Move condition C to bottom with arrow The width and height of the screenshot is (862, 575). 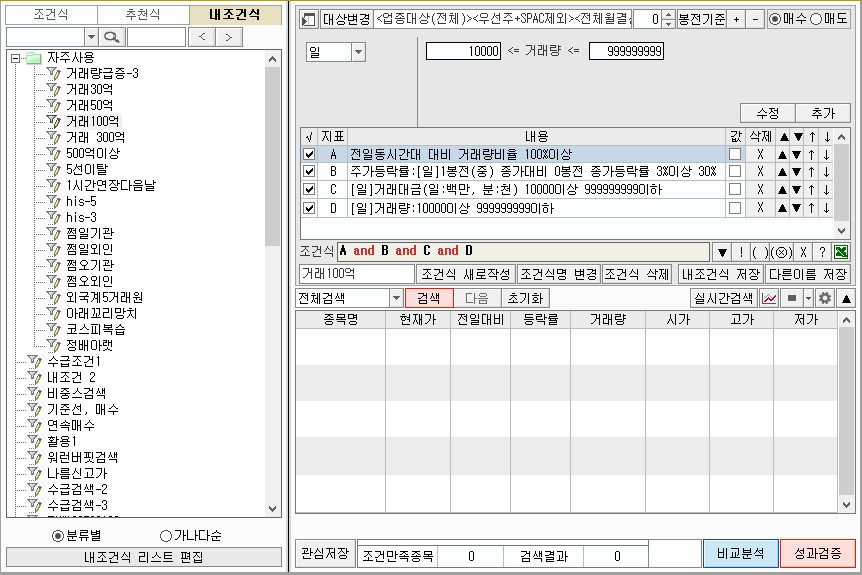pyautogui.click(x=826, y=190)
